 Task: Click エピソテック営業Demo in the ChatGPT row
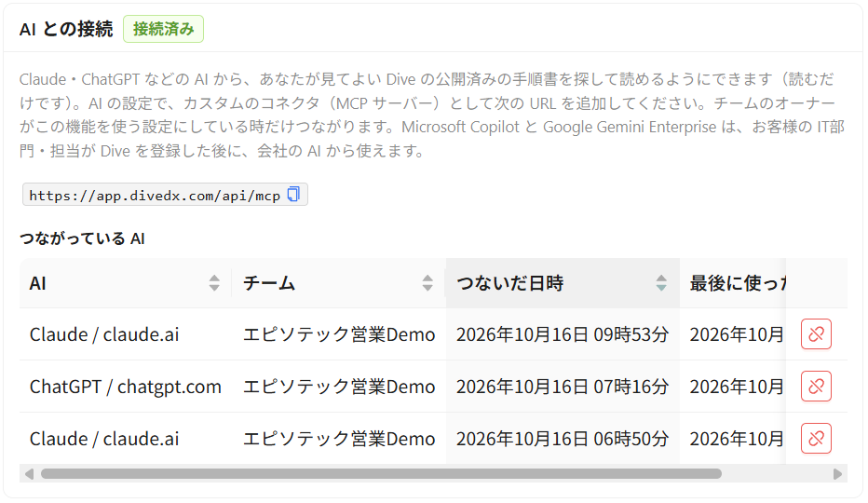click(339, 387)
